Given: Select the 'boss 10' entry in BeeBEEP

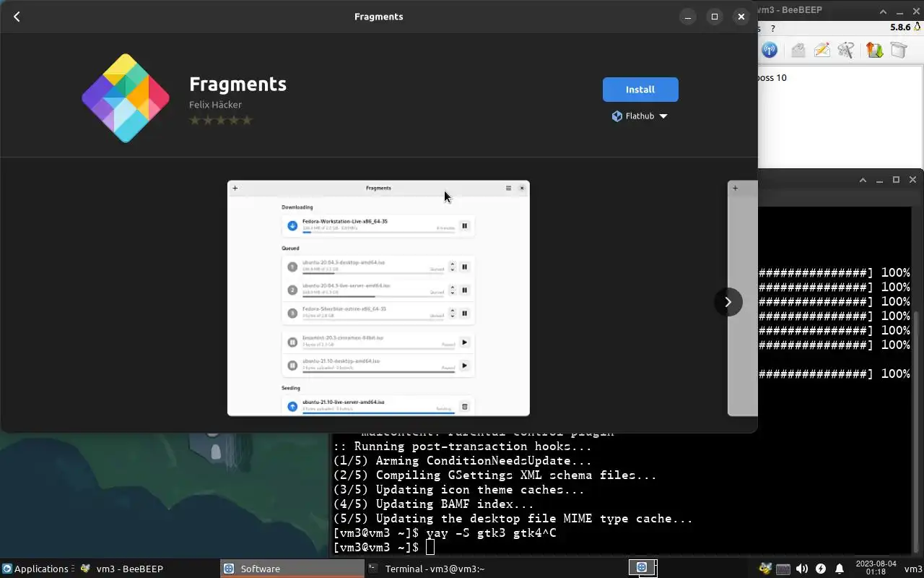Looking at the screenshot, I should pyautogui.click(x=772, y=77).
